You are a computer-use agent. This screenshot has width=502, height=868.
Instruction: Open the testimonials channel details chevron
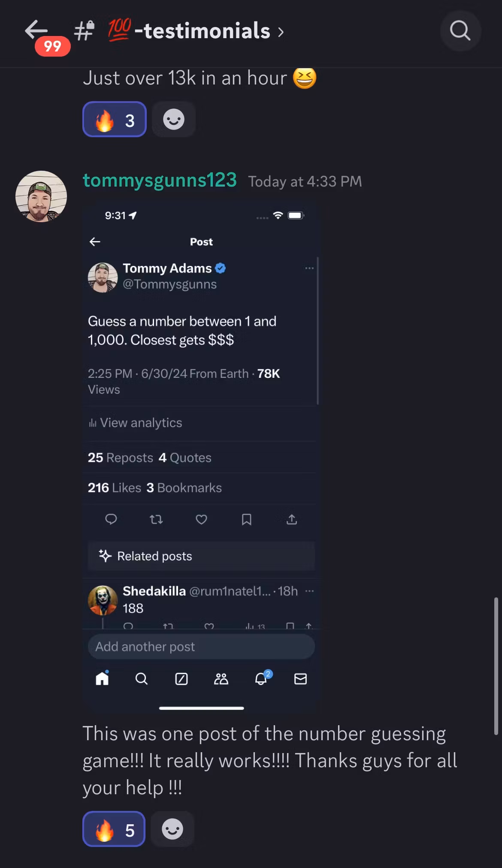pos(281,32)
